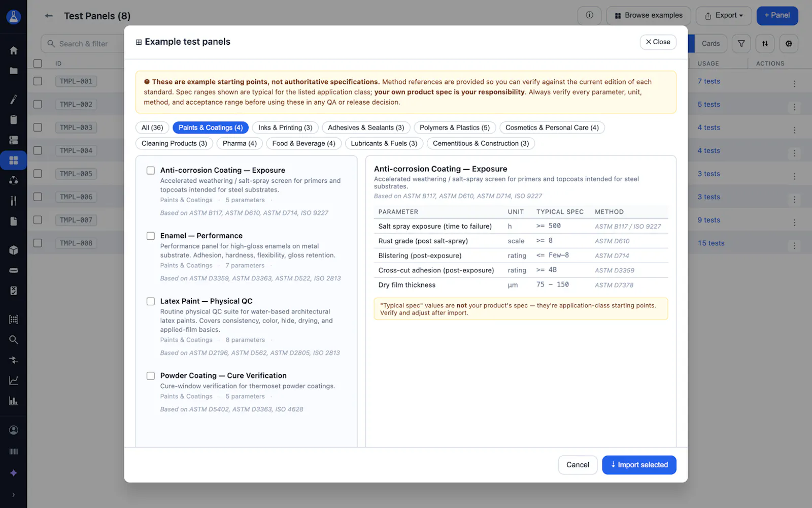Select the Polymers & Plastics (5) category
The height and width of the screenshot is (508, 812).
[x=455, y=128]
